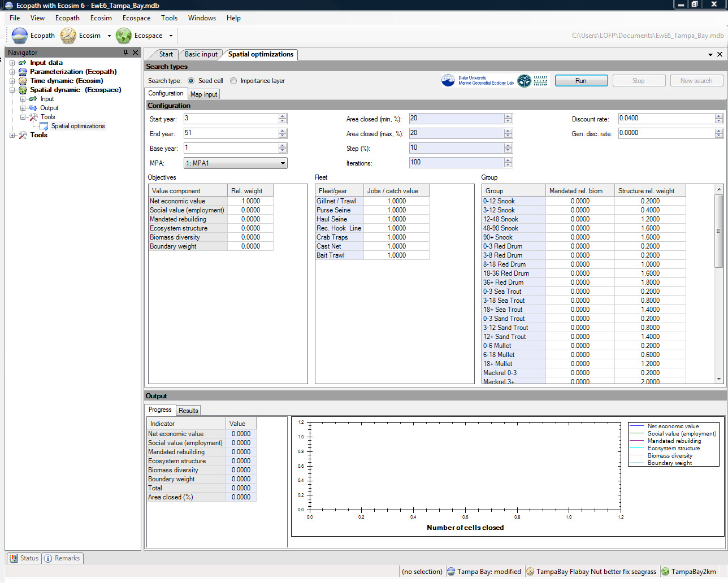Click the Run button
This screenshot has width=728, height=583.
point(581,81)
